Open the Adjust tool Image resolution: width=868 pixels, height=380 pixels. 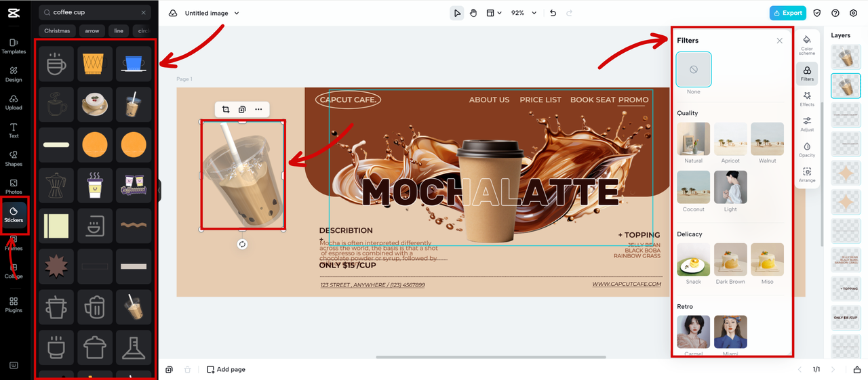807,124
